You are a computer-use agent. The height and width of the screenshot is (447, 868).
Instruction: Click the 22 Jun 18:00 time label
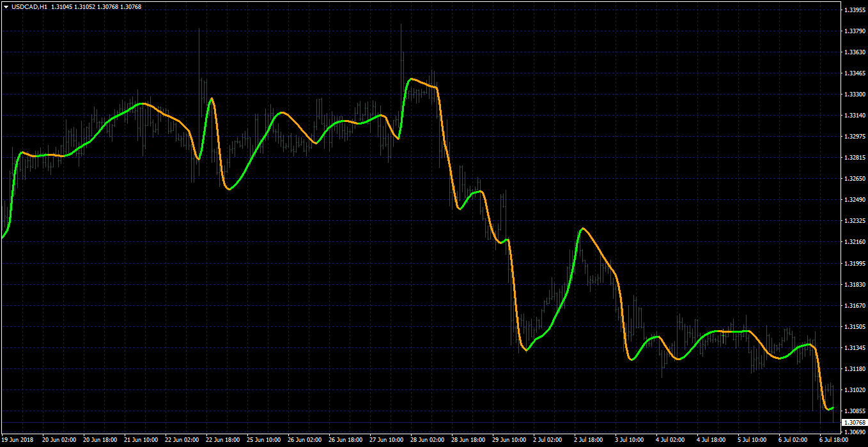click(x=222, y=440)
